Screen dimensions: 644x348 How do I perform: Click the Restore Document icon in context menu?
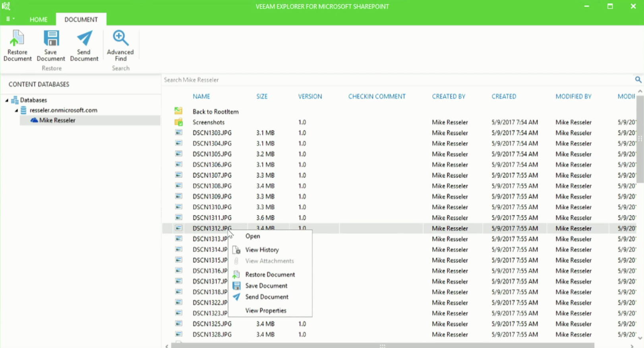236,275
